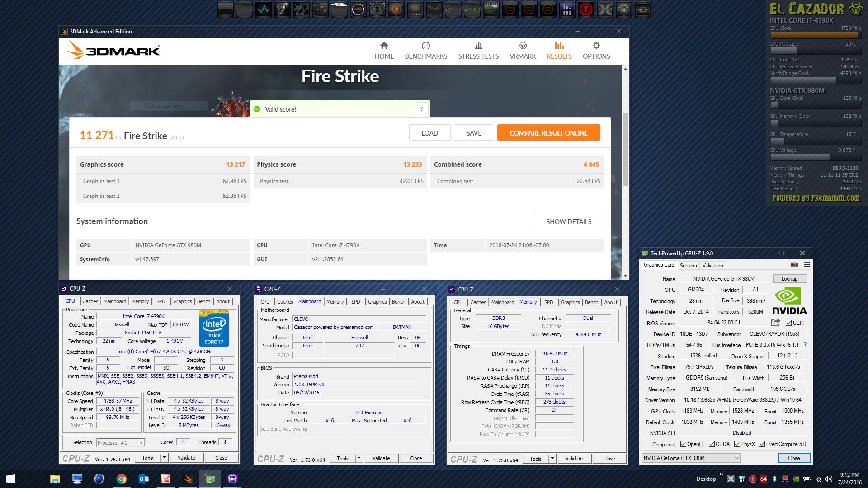868x488 pixels.
Task: Open the NVIDIA tray icon
Action: pyautogui.click(x=796, y=479)
